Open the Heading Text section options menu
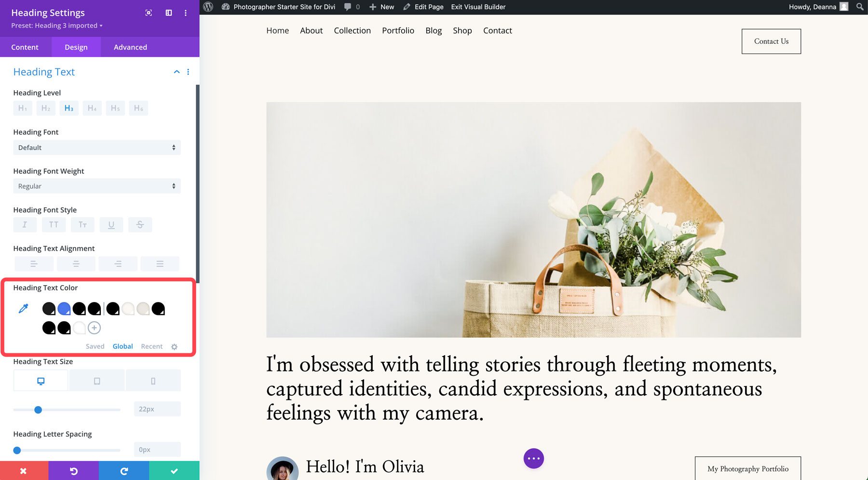 [x=188, y=71]
